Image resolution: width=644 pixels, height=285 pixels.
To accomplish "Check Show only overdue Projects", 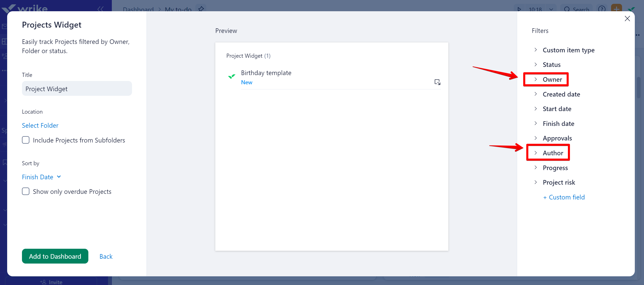I will (26, 191).
